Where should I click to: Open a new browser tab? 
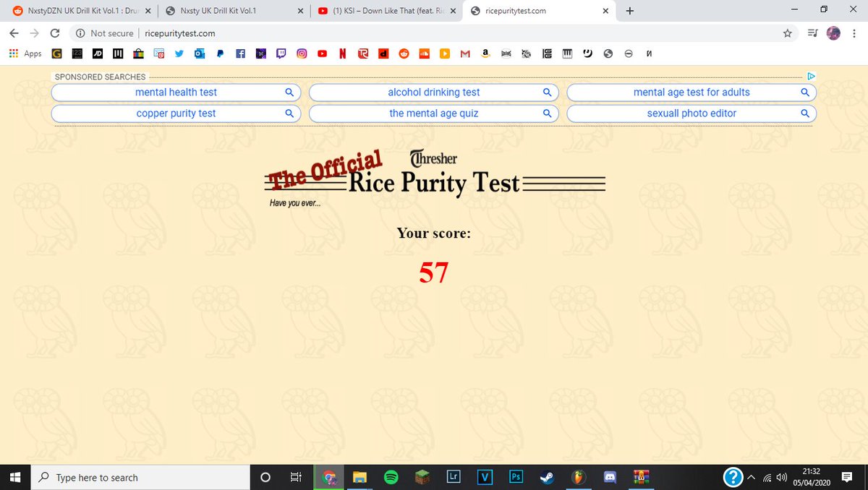(x=629, y=11)
